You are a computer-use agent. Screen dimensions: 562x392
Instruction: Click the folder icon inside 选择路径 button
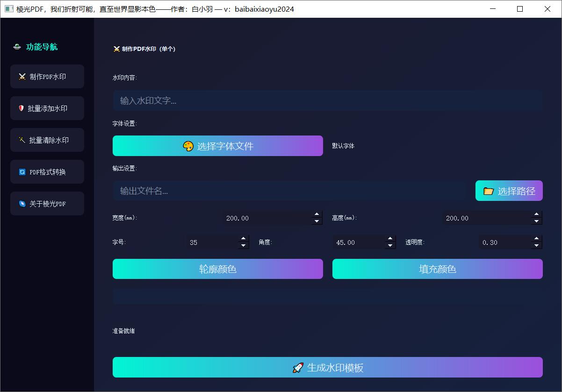[x=488, y=191]
